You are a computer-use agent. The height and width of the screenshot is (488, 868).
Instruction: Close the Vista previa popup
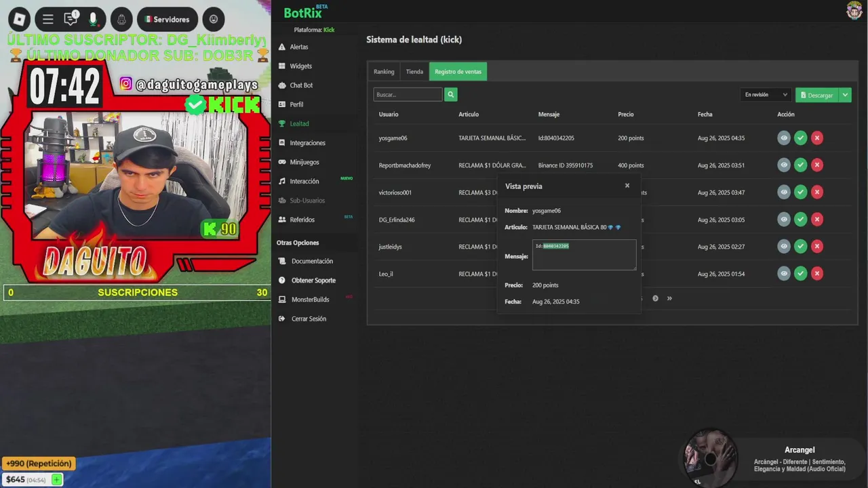[627, 186]
